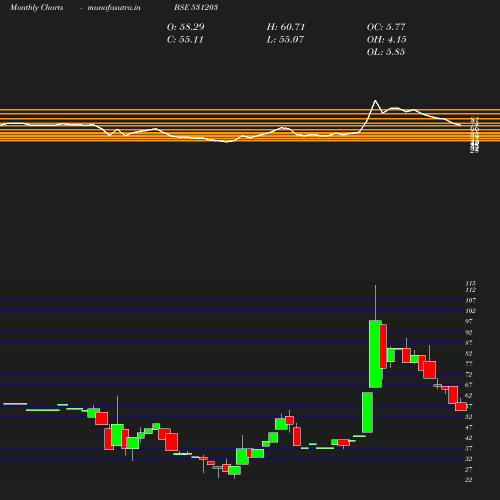The height and width of the screenshot is (500, 500).
Task: Click the 87 price axis label
Action: 469,343
